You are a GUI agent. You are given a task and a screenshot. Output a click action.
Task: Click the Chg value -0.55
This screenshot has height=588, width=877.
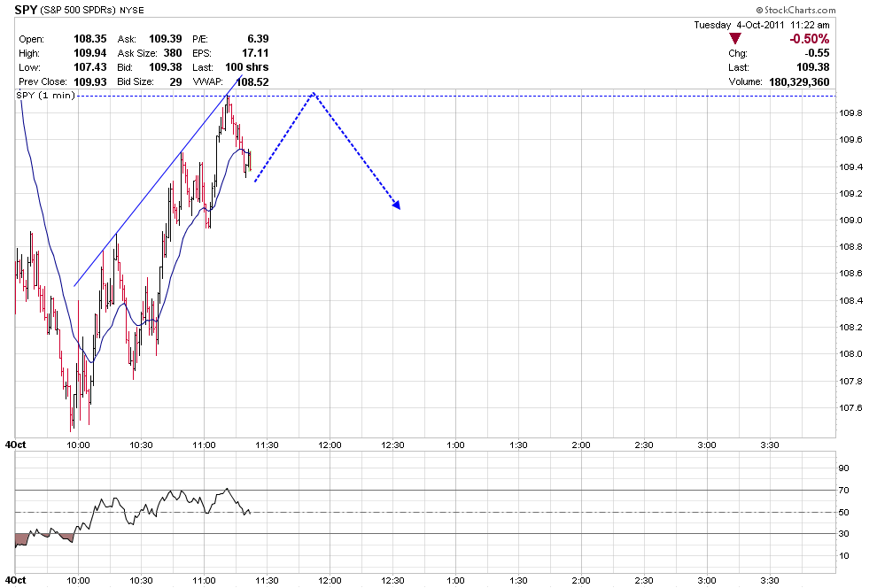coord(817,53)
